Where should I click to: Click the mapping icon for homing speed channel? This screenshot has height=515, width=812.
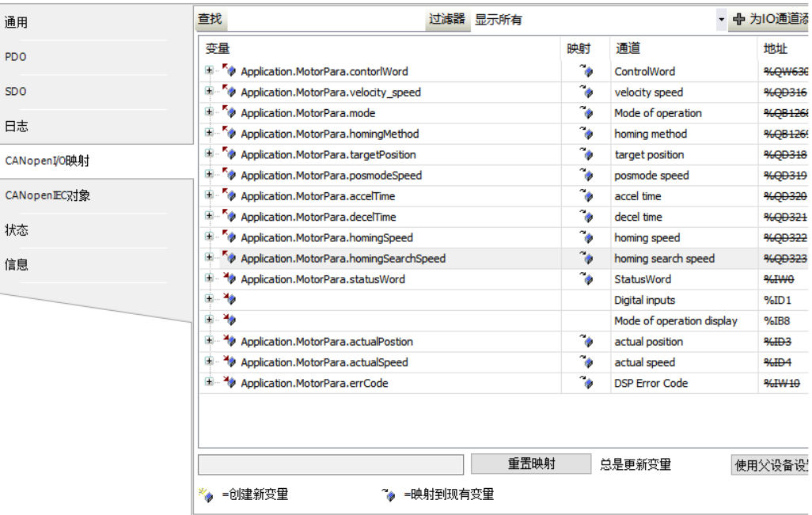586,237
